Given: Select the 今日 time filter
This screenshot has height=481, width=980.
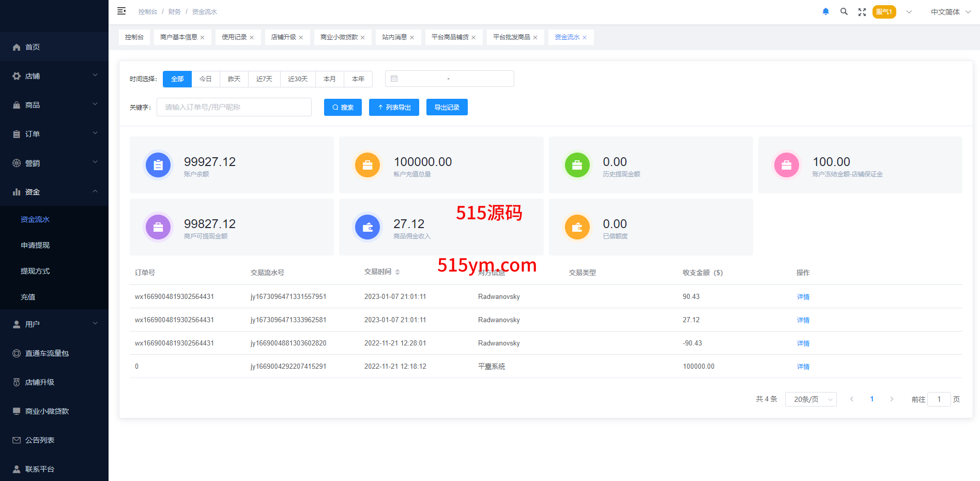Looking at the screenshot, I should (206, 79).
